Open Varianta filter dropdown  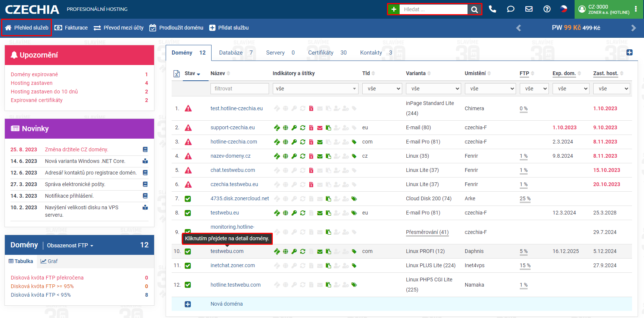[x=433, y=89]
